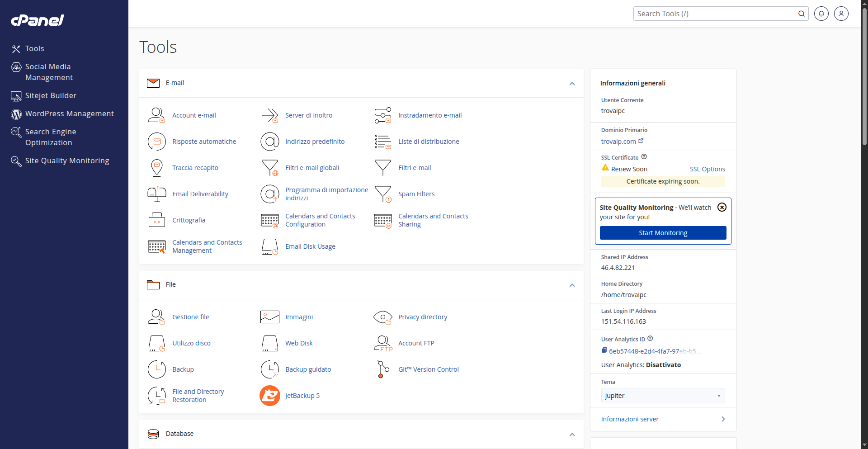Image resolution: width=868 pixels, height=449 pixels.
Task: Open the Privacy directory eye icon
Action: pyautogui.click(x=382, y=317)
